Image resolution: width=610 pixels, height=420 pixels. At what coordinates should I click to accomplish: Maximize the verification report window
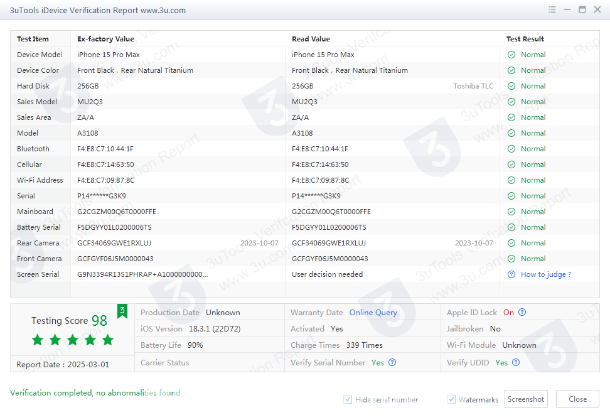(582, 10)
